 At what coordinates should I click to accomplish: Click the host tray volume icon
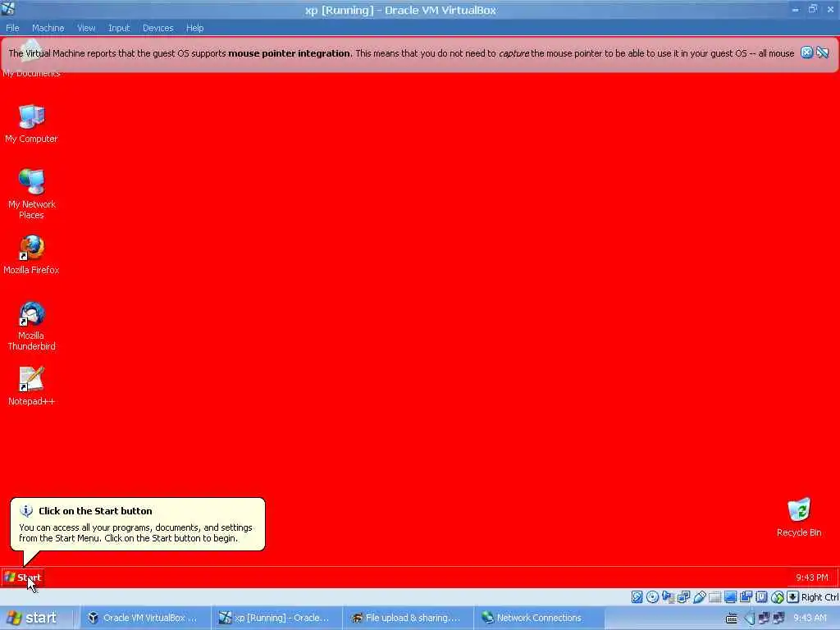[749, 619]
